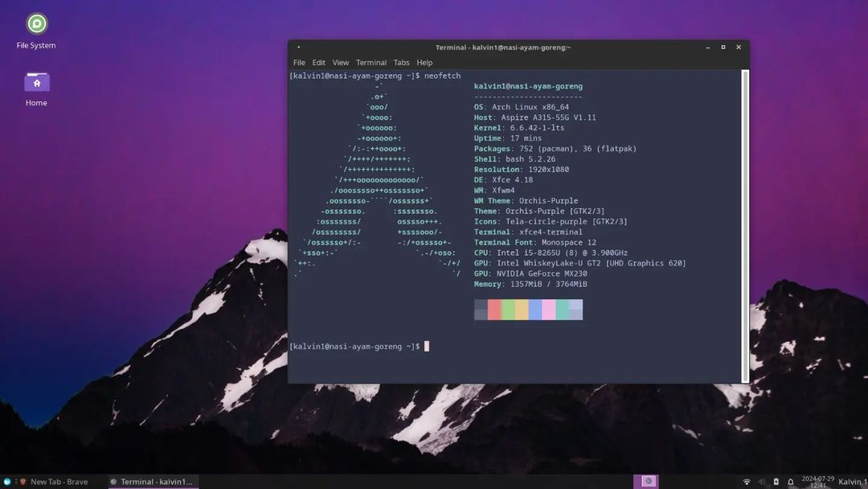The width and height of the screenshot is (868, 489).
Task: Click the 'Shell: bash 5.2.26' line
Action: [x=515, y=159]
